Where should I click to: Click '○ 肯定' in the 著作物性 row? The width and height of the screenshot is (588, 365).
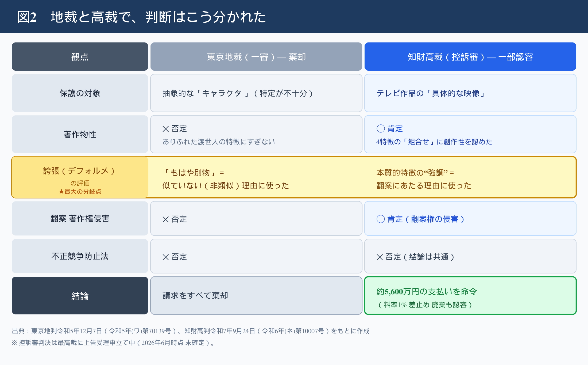(389, 129)
